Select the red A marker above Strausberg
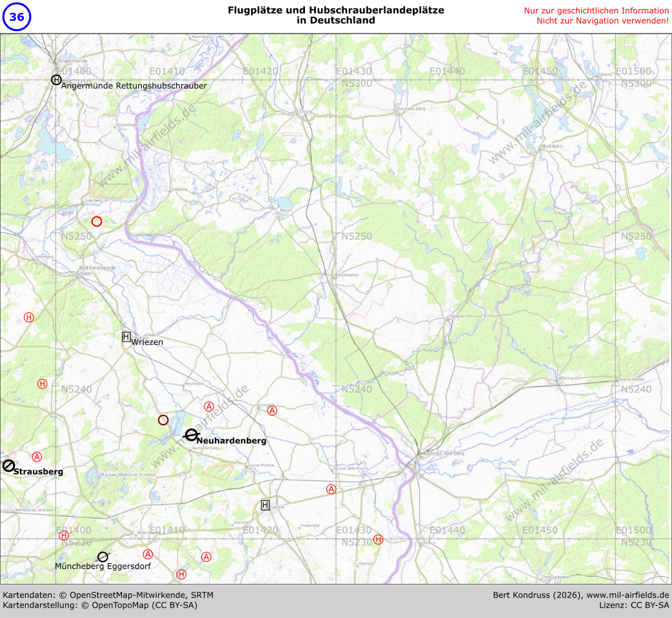 [x=37, y=457]
